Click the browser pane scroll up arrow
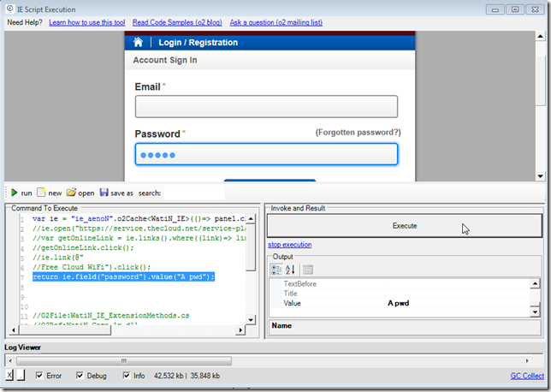 click(x=540, y=36)
